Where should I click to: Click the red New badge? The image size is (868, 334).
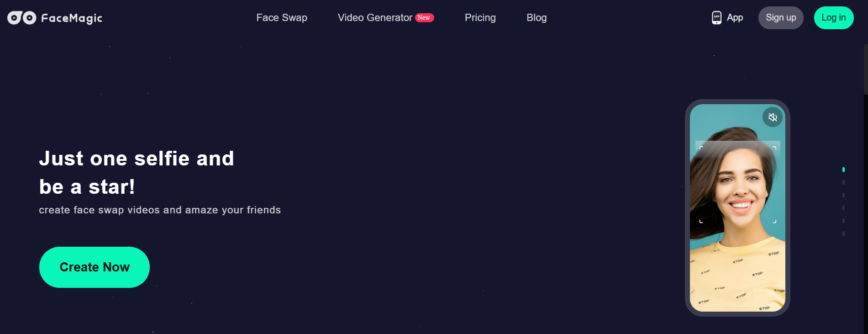point(424,18)
